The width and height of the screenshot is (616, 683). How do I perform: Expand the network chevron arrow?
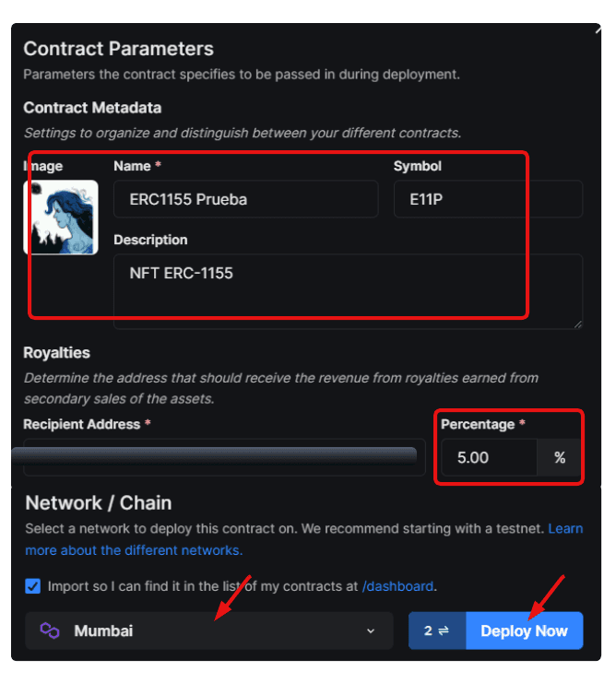[371, 630]
